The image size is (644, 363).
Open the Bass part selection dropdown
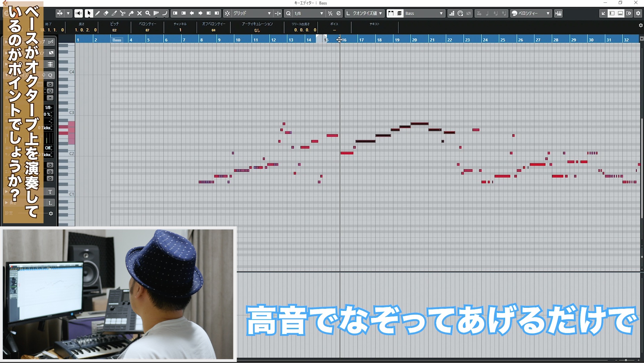pyautogui.click(x=424, y=13)
